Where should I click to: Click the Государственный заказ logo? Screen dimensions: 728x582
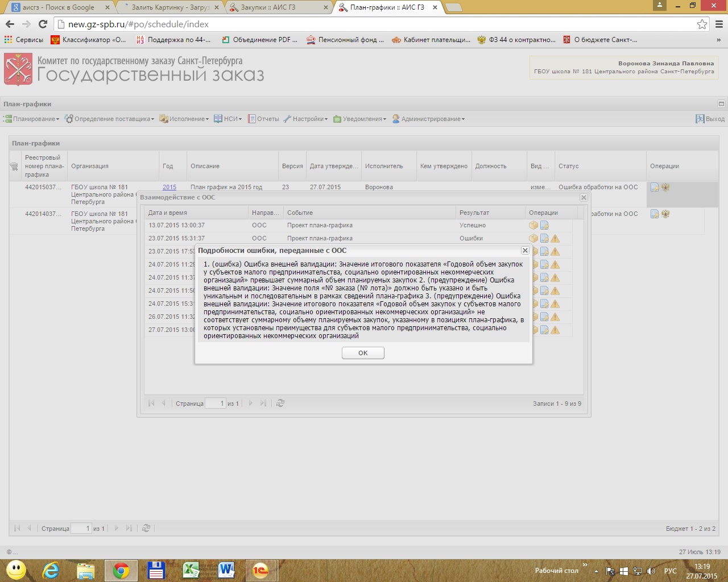[134, 69]
